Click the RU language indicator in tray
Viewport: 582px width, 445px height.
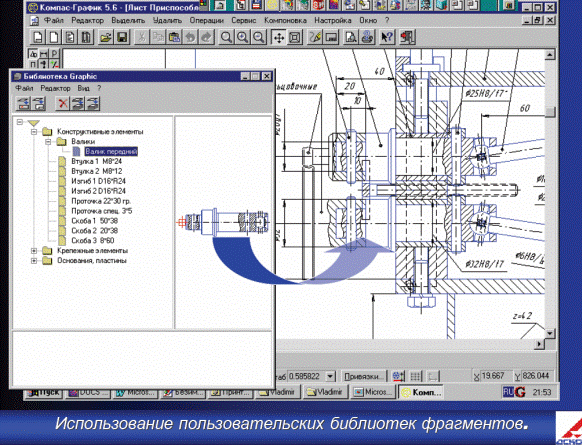508,392
